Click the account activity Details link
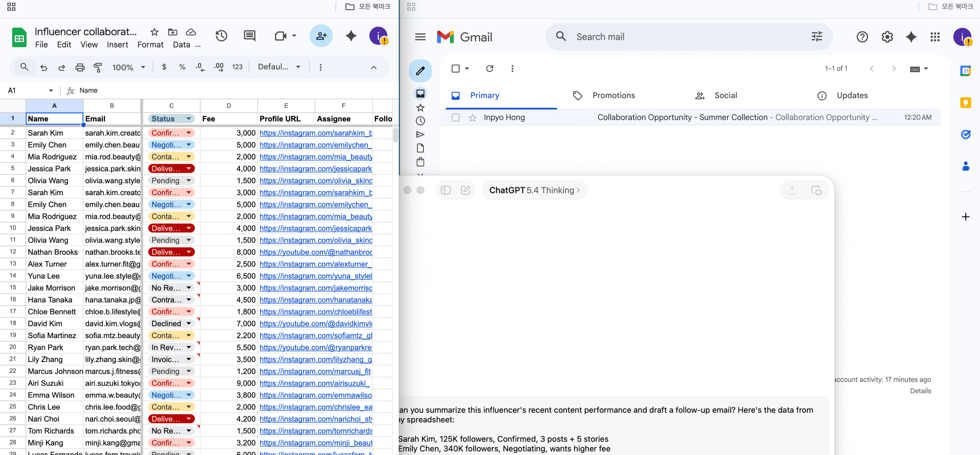Screen dimensions: 980x455 [921, 391]
